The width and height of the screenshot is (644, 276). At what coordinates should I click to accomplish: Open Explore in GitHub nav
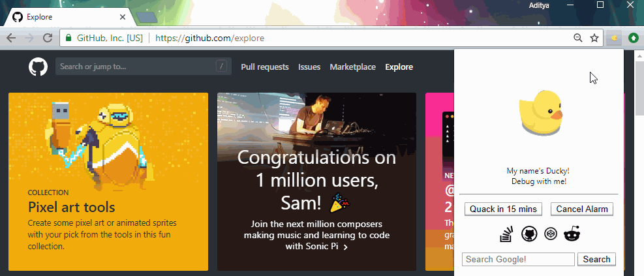point(399,67)
